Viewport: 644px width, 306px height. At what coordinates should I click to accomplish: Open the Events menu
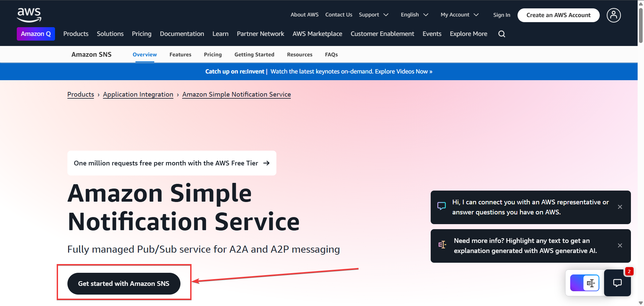click(432, 34)
